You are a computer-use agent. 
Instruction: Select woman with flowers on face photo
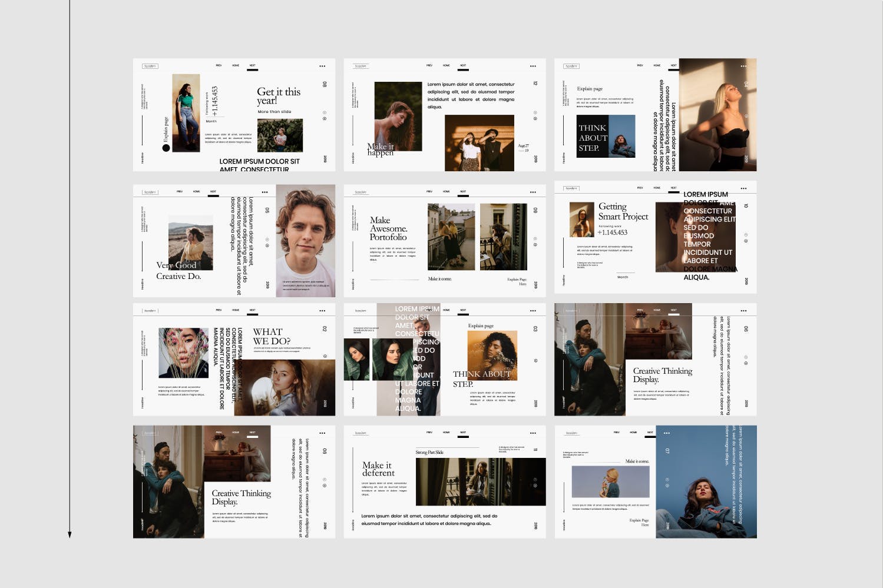[x=183, y=353]
